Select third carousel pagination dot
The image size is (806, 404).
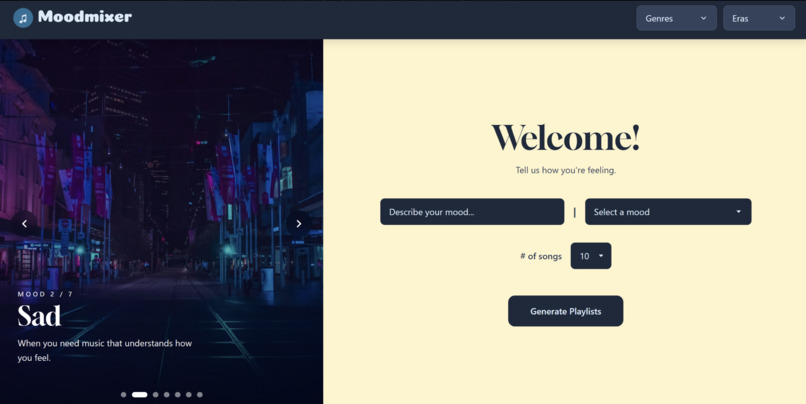point(156,395)
